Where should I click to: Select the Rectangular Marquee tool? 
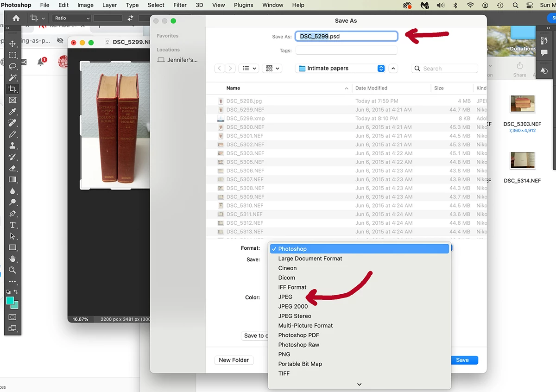click(13, 55)
